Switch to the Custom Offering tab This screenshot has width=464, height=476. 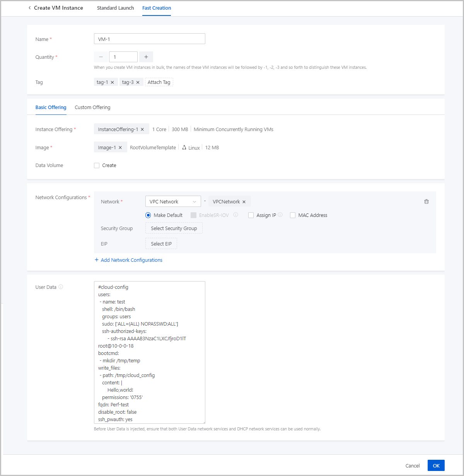pos(92,107)
